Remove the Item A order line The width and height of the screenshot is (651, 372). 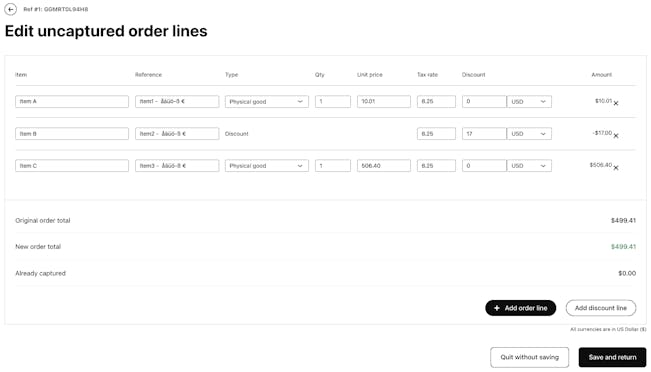pos(616,103)
